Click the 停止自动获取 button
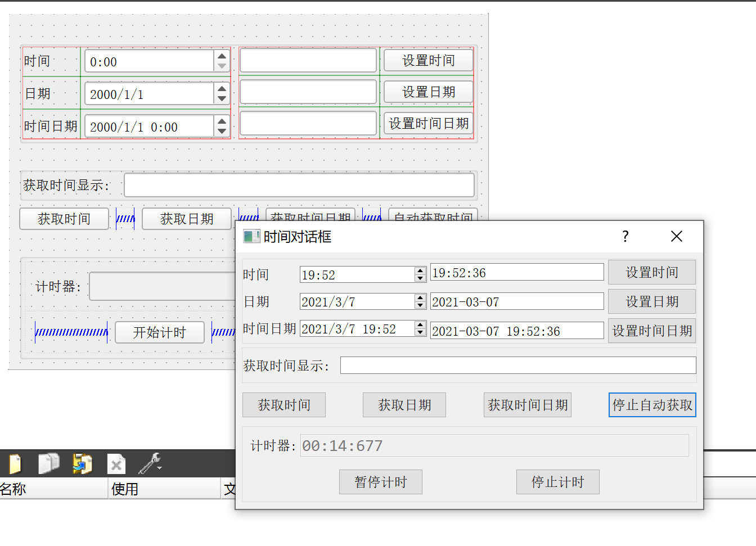 pyautogui.click(x=652, y=405)
